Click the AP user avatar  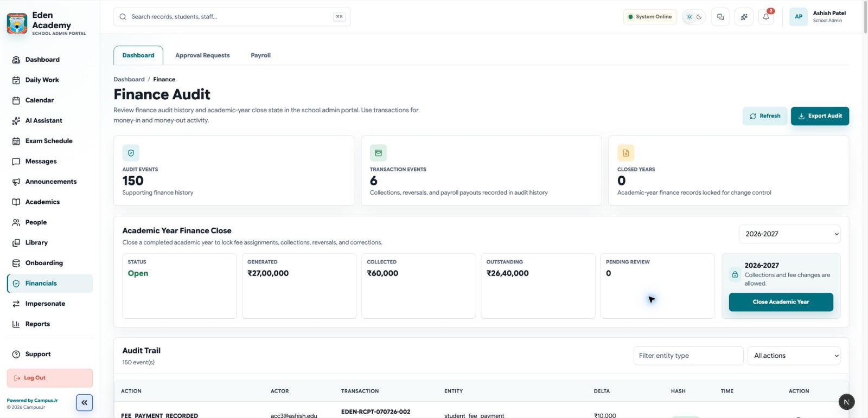click(x=799, y=17)
